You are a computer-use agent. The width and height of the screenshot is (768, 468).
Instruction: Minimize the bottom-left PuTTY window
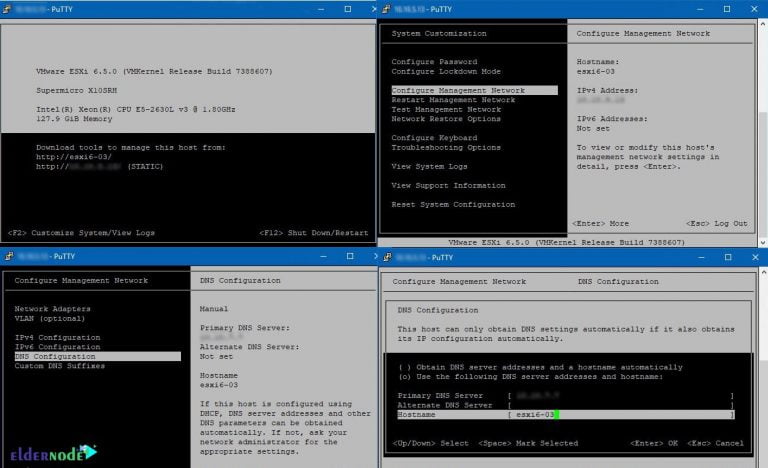coord(323,256)
